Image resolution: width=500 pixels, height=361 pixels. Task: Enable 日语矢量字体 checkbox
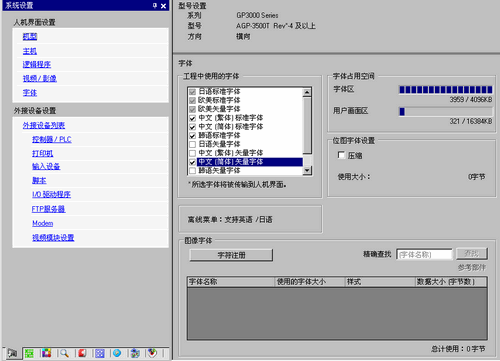(192, 144)
